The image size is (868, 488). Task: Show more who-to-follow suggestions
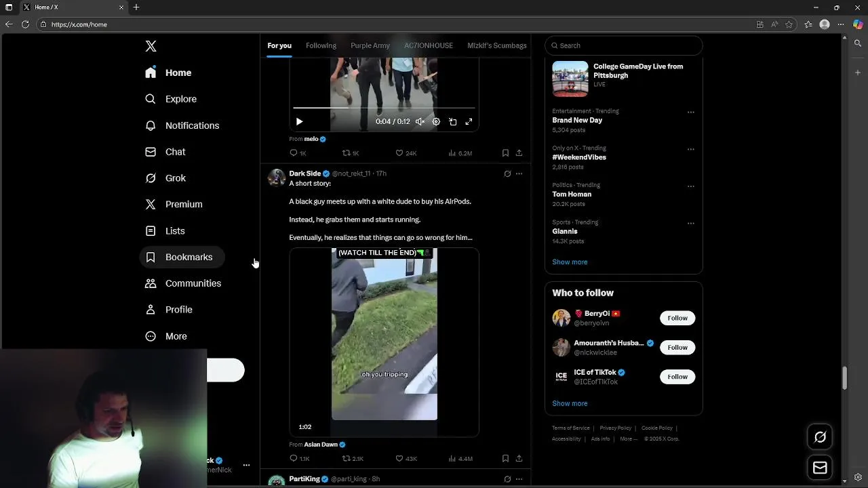click(570, 403)
